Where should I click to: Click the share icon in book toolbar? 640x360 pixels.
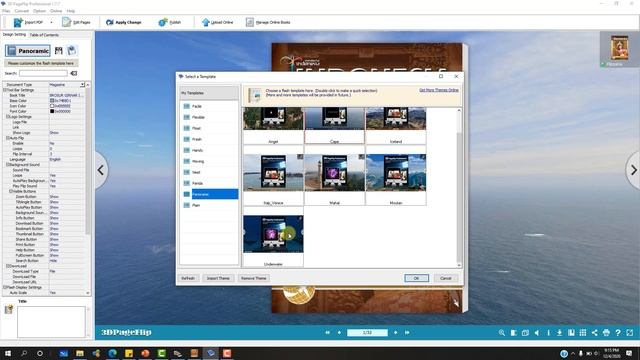pos(594,333)
